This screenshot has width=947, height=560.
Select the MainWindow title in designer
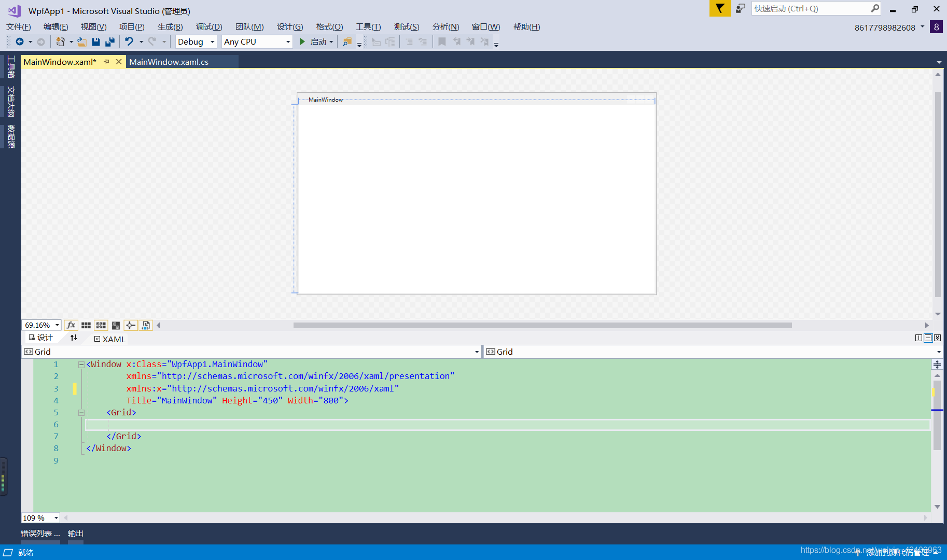326,100
